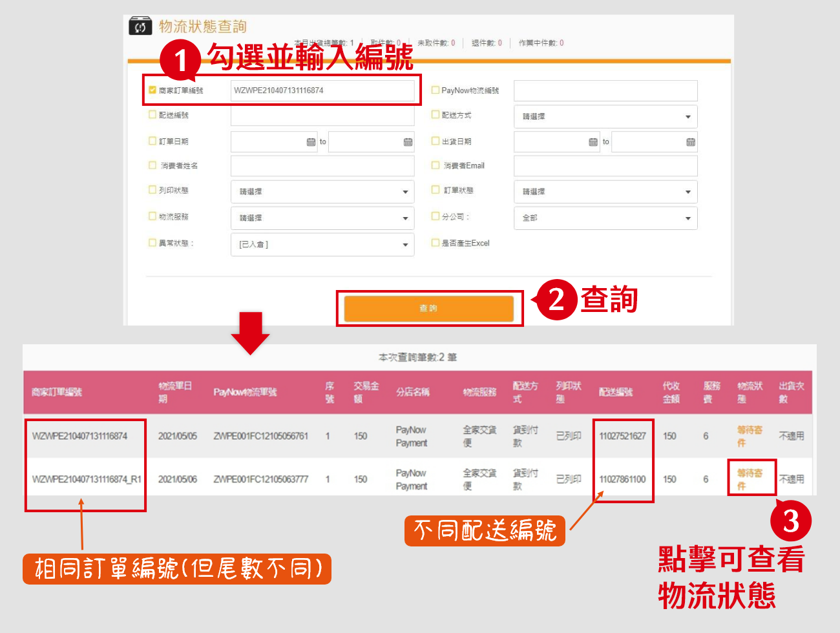Viewport: 840px width, 633px height.
Task: Click logistics number ZWPE001FC12105056761
Action: (x=261, y=436)
